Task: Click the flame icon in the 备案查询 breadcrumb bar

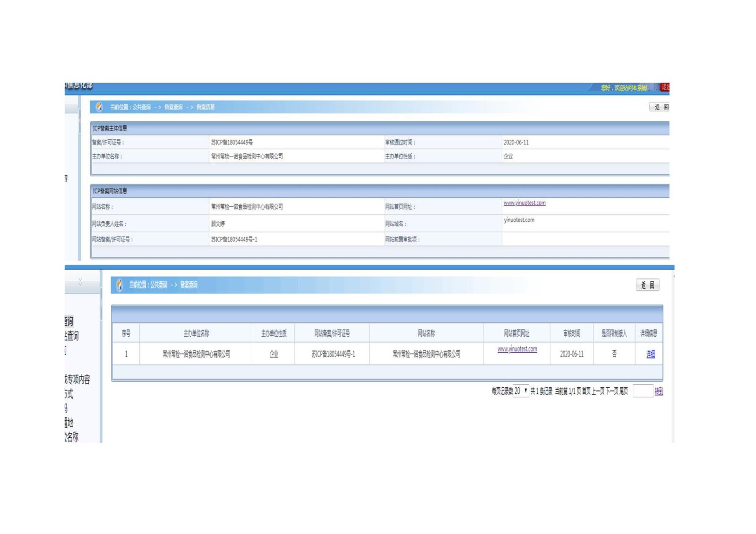Action: tap(120, 285)
